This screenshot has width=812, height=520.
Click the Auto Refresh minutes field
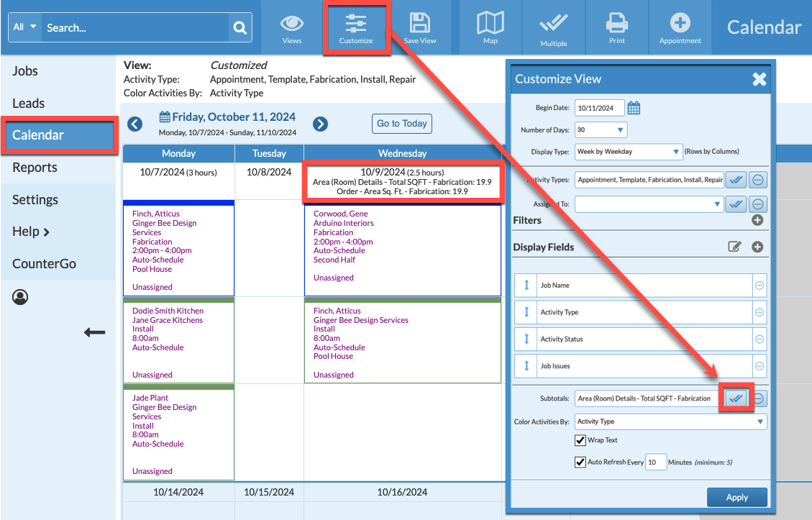click(x=656, y=462)
